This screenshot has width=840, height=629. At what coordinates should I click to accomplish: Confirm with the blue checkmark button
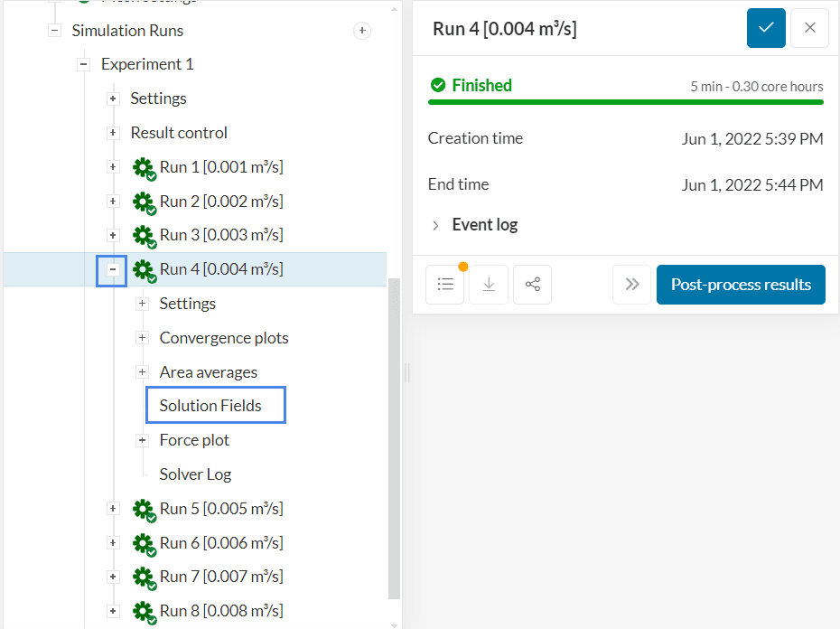click(x=766, y=28)
